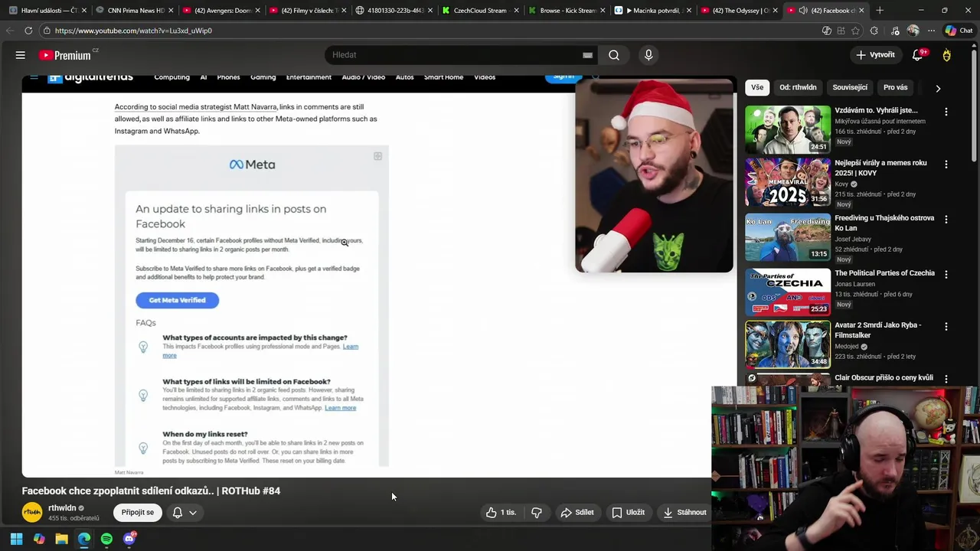Open browser settings three-dot menu
This screenshot has height=551, width=980.
931,31
